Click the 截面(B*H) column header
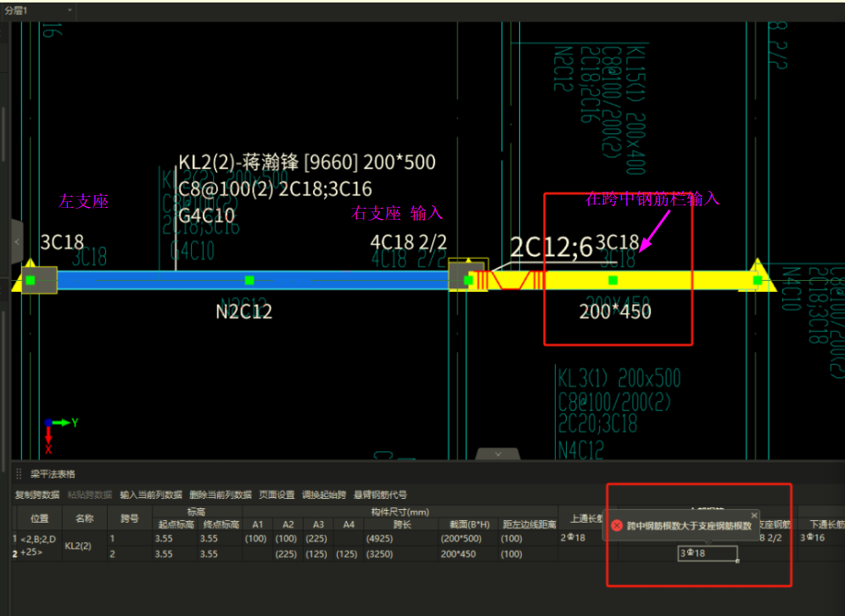The height and width of the screenshot is (616, 845). click(x=469, y=524)
